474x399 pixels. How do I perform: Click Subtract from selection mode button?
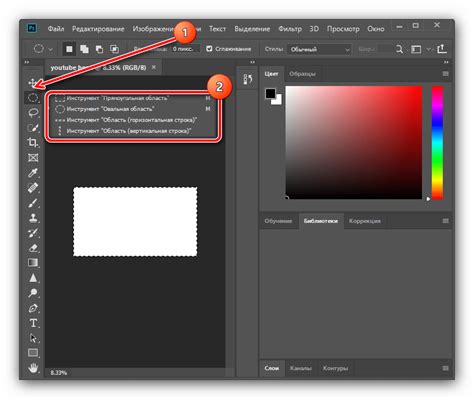pyautogui.click(x=99, y=49)
